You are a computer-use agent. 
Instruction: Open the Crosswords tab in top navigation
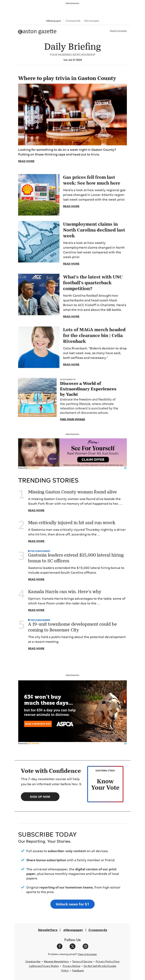73,21
